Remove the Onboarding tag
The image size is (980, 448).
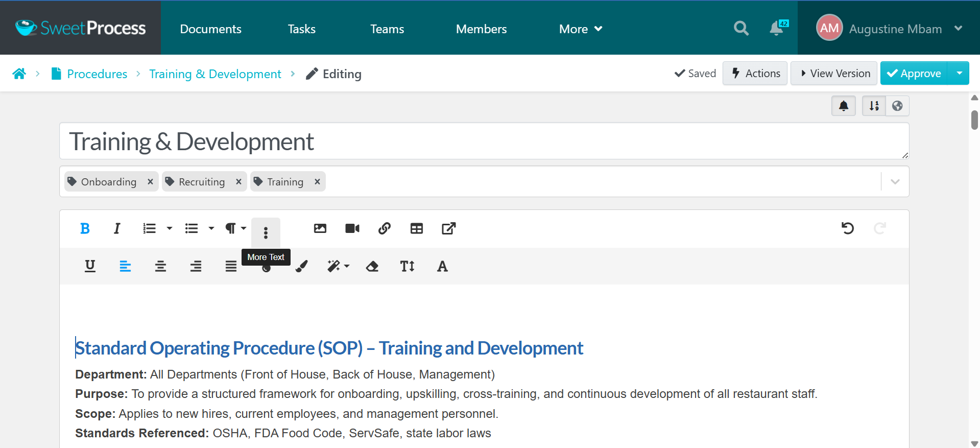click(x=150, y=181)
